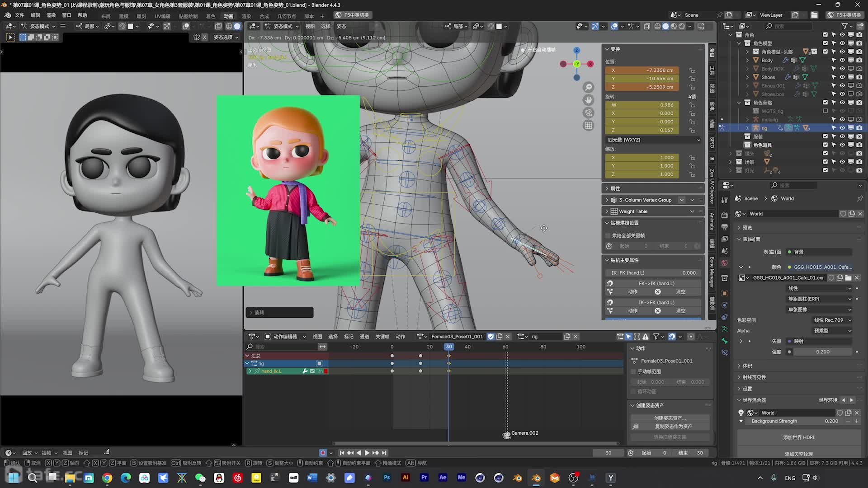Click the viewport pan hand icon
The height and width of the screenshot is (488, 868).
click(x=588, y=100)
